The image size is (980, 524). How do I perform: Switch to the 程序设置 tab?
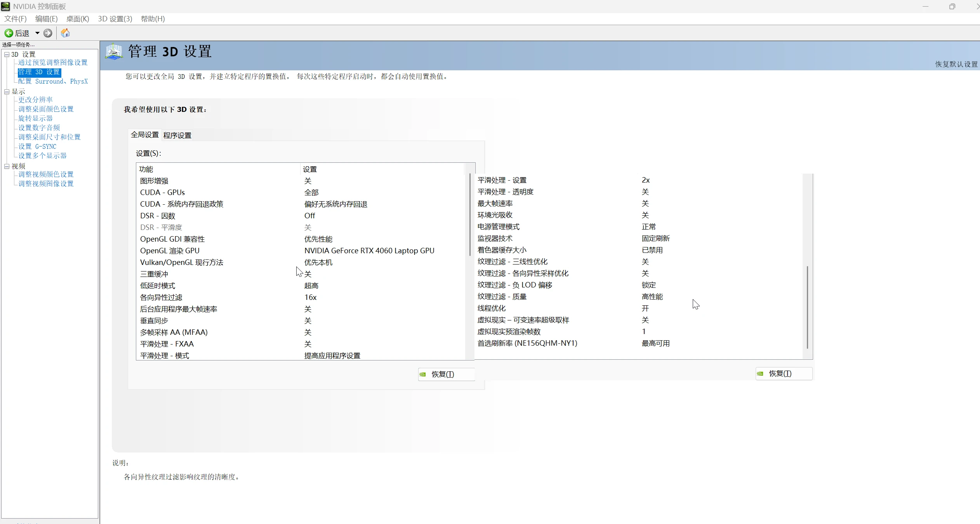pyautogui.click(x=177, y=135)
